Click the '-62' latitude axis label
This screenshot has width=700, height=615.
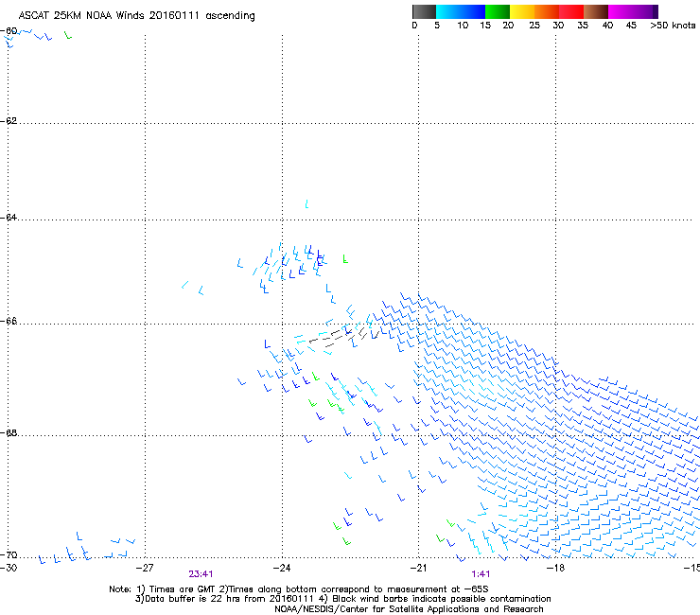[x=9, y=121]
